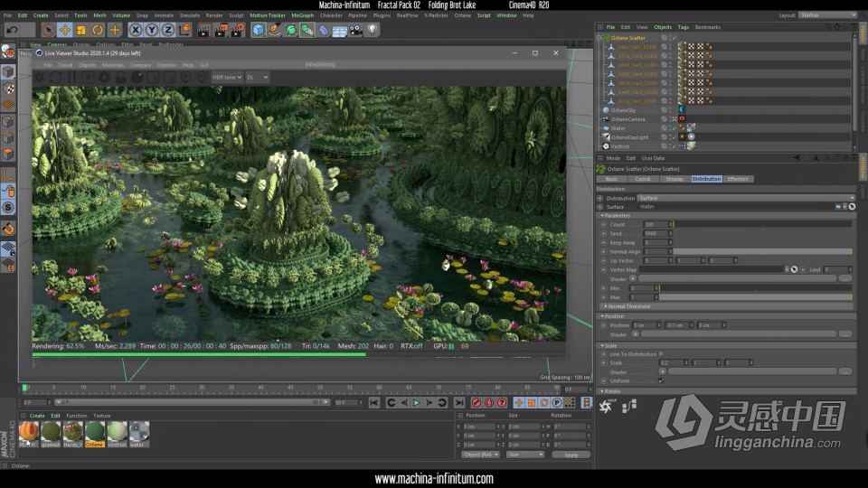The width and height of the screenshot is (868, 488).
Task: Click the Array modeling generator icon
Action: [x=307, y=30]
